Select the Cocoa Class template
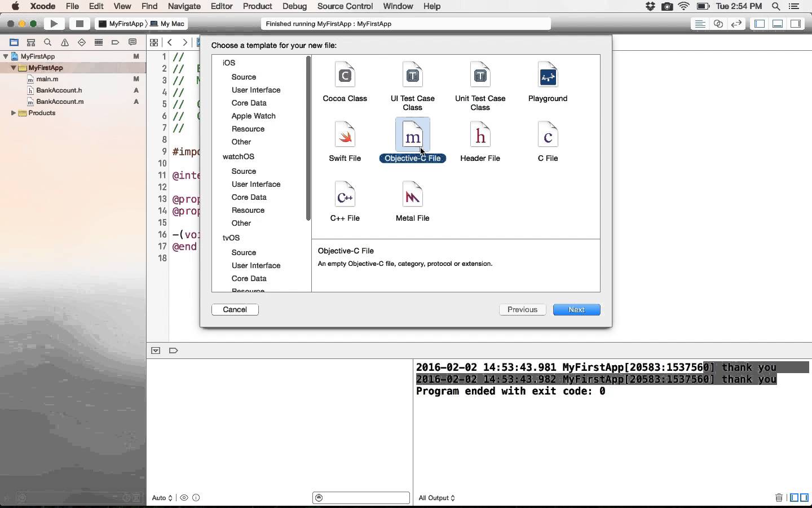 345,82
